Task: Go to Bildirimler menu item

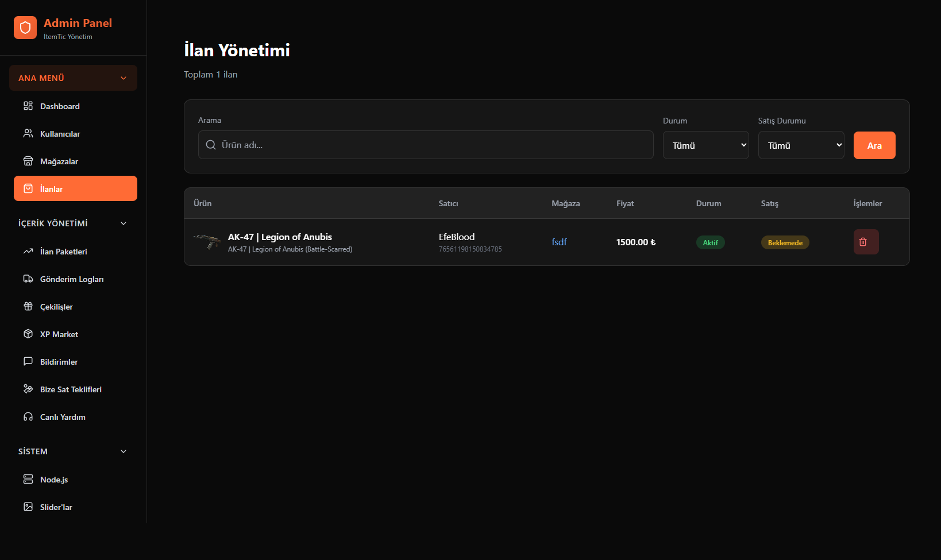Action: point(59,362)
